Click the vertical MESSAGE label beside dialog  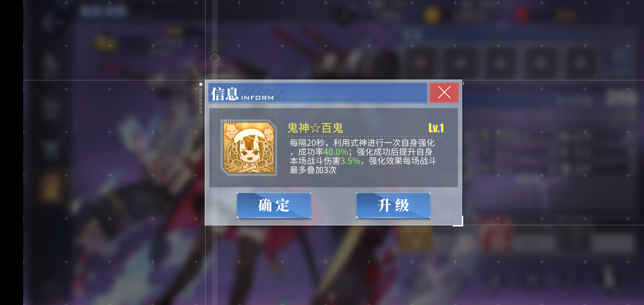[201, 100]
